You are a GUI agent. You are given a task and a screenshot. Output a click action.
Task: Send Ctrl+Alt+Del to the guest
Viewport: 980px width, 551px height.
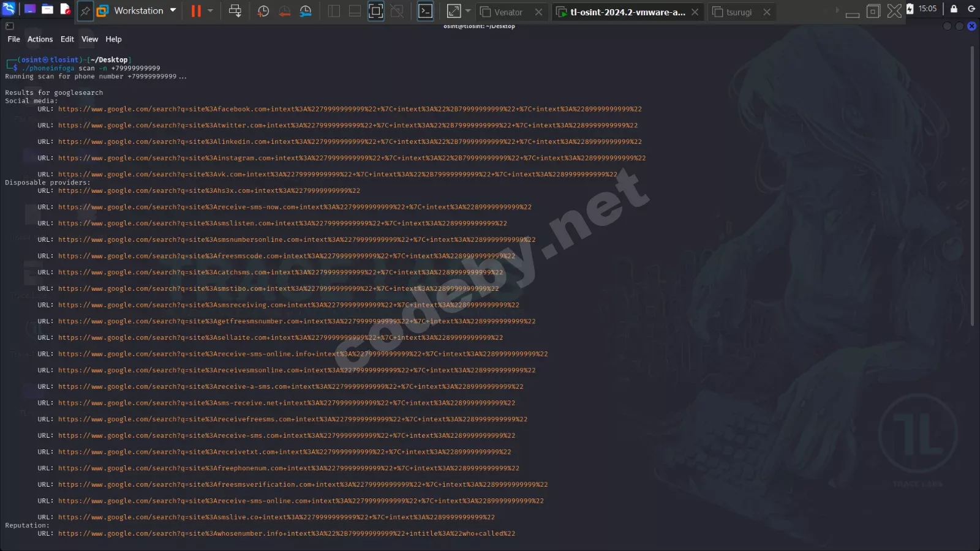click(x=235, y=11)
